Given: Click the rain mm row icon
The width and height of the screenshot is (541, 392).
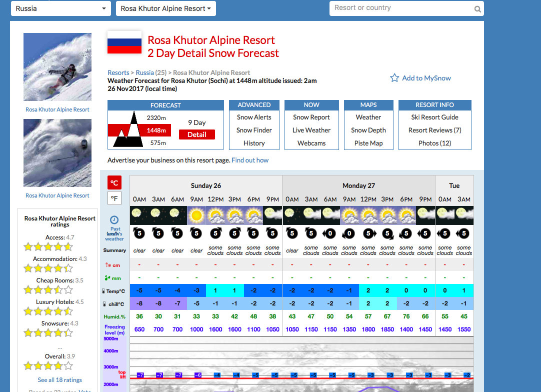Looking at the screenshot, I should [x=107, y=278].
